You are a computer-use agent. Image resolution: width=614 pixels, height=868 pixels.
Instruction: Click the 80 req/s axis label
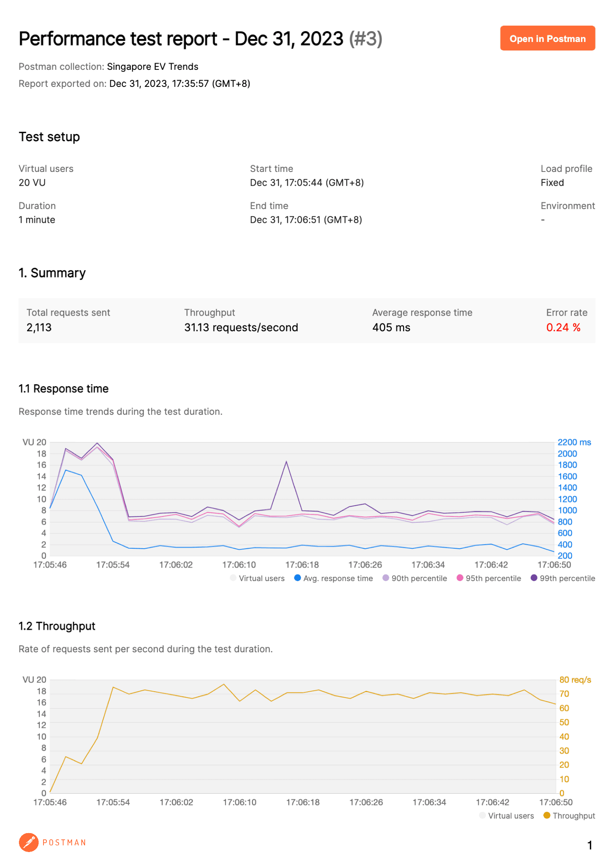tap(575, 680)
